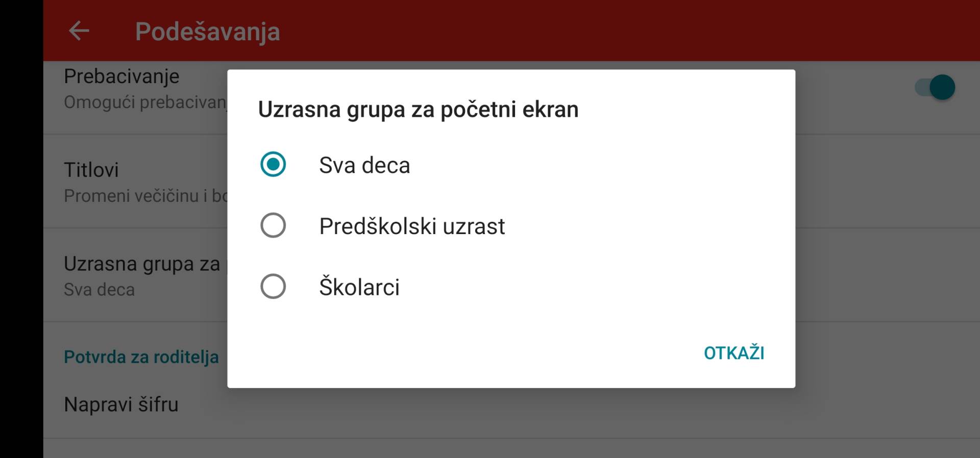Tap the dialog title "Uzrasna grupa za početni ekran"
Image resolution: width=980 pixels, height=458 pixels.
point(418,109)
